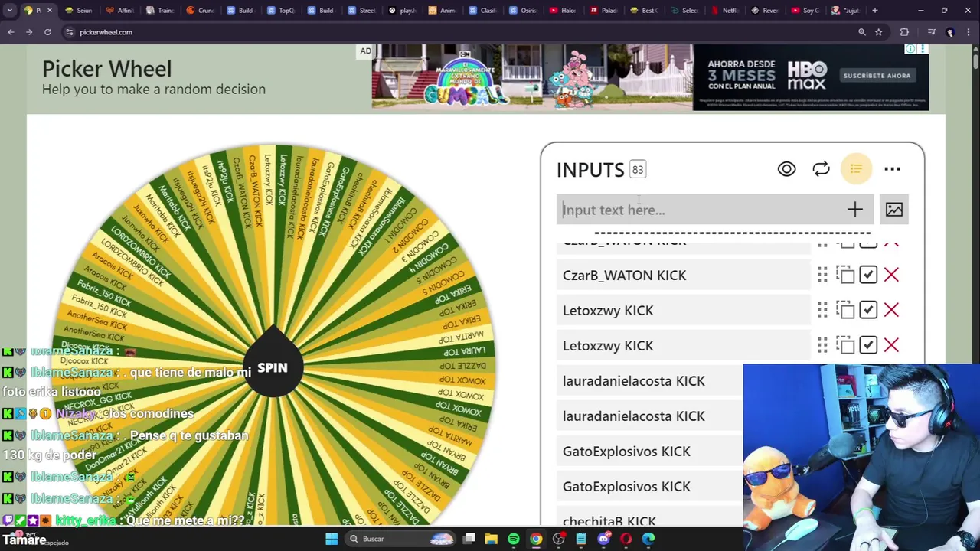Open the three-dots more options menu

pyautogui.click(x=892, y=169)
